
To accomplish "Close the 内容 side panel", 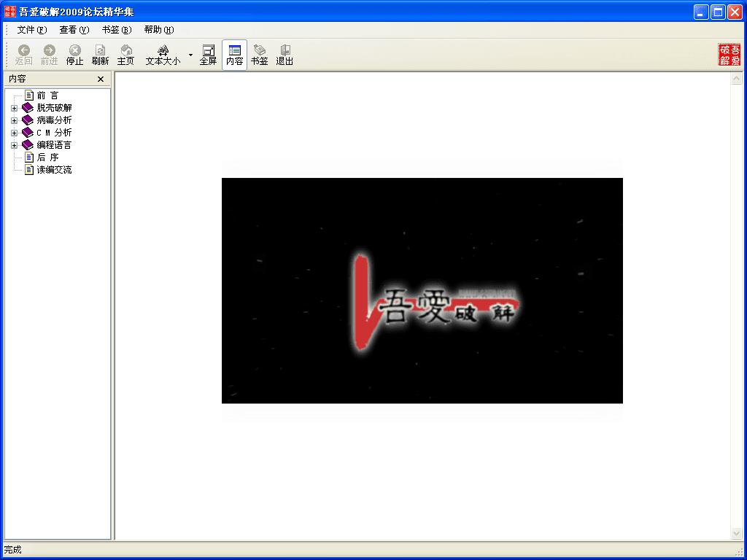I will coord(101,79).
